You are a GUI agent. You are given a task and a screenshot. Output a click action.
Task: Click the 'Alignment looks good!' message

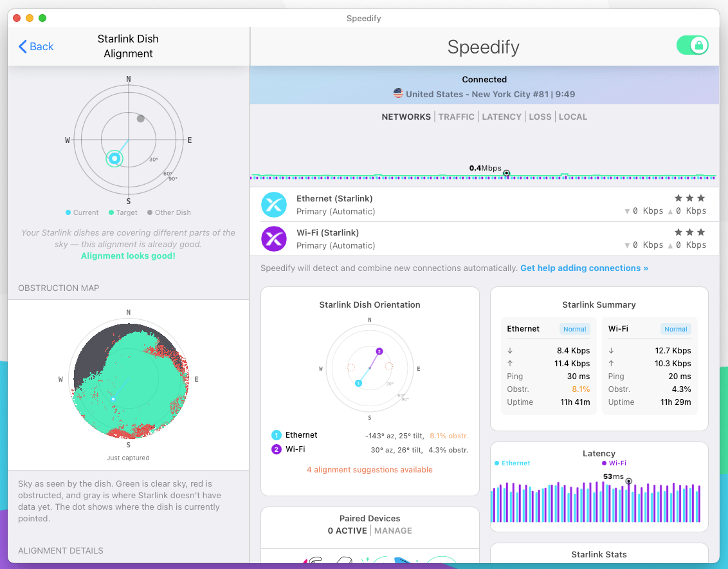[x=128, y=256]
